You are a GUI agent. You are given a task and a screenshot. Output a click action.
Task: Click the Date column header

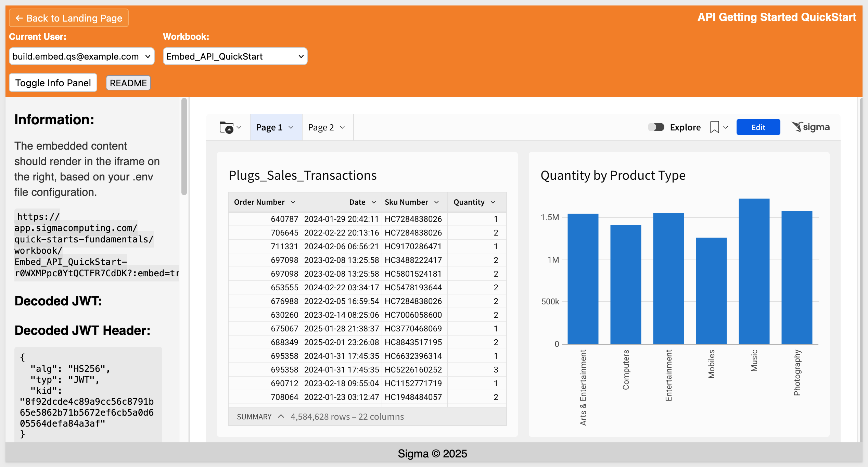(341, 202)
